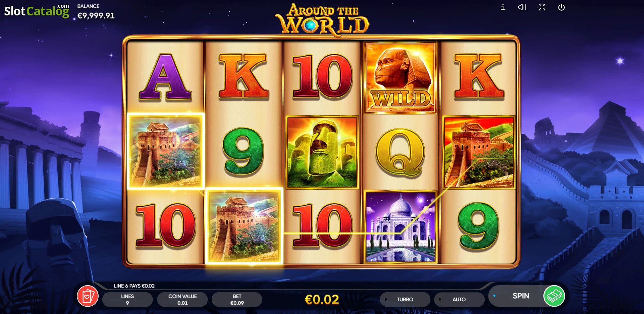Open the red gamble cards icon
Image resolution: width=644 pixels, height=314 pixels.
(88, 296)
